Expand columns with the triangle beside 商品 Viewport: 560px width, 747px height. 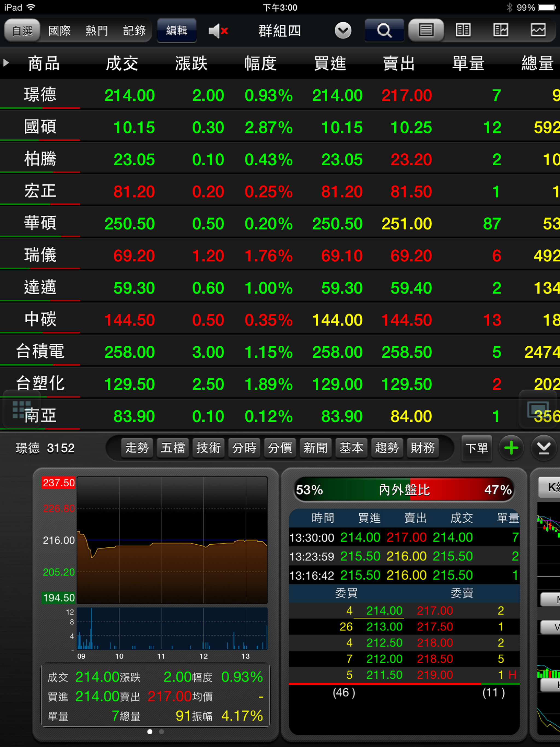[6, 63]
